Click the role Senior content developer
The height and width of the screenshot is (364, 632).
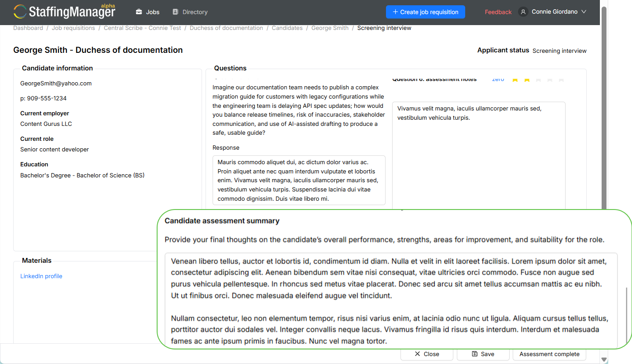pyautogui.click(x=55, y=149)
